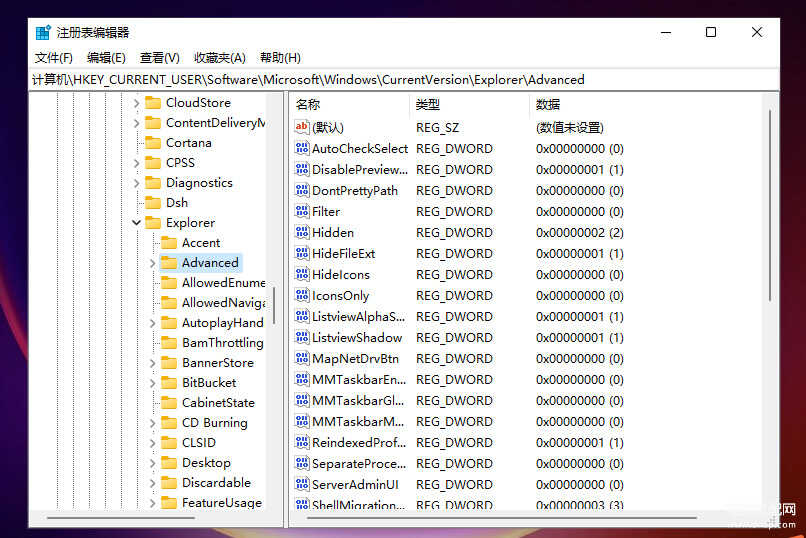This screenshot has width=806, height=538.
Task: Click the Dsh folder icon
Action: pyautogui.click(x=153, y=202)
